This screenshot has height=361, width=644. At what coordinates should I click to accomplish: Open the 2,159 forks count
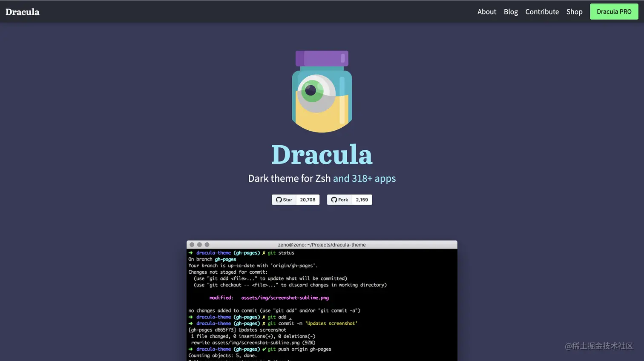coord(362,200)
